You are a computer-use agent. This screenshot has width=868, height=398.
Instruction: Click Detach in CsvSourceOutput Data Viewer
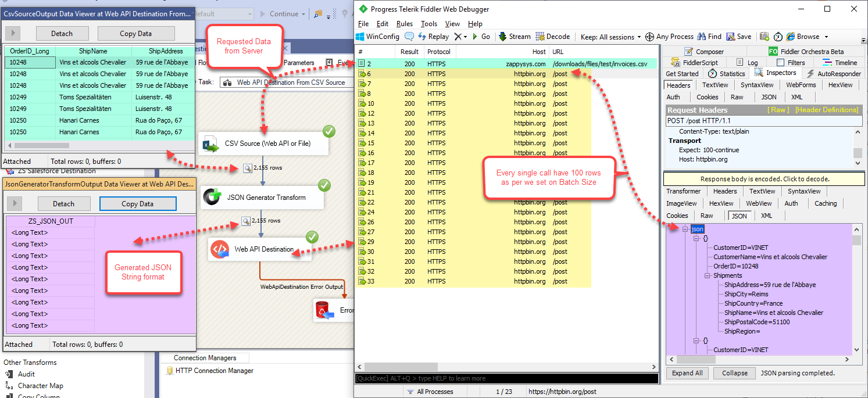point(62,33)
